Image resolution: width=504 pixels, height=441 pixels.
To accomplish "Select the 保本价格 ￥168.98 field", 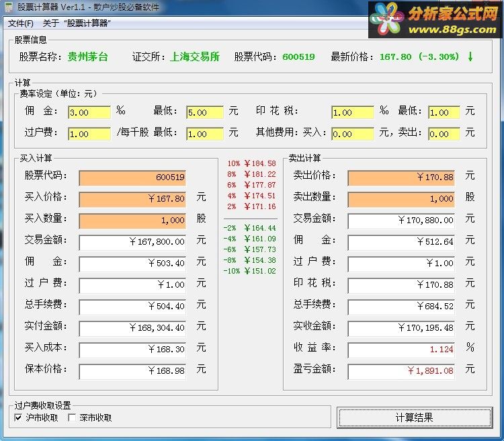I will coord(132,371).
